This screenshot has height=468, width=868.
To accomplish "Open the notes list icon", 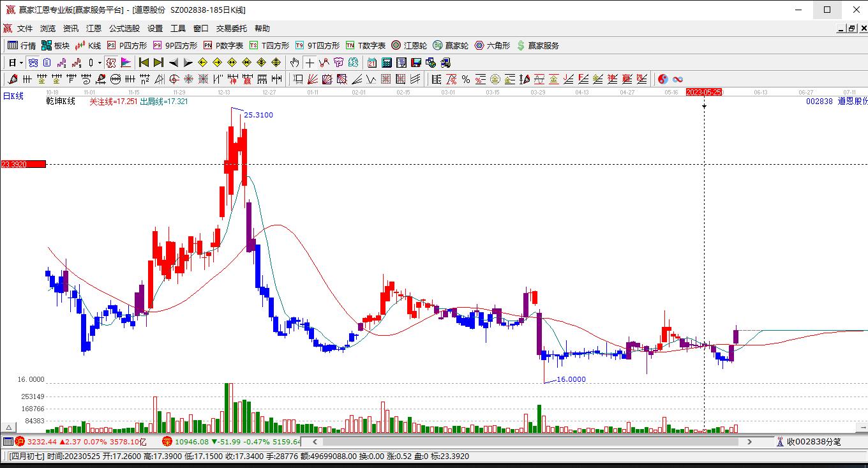I will click(x=401, y=63).
